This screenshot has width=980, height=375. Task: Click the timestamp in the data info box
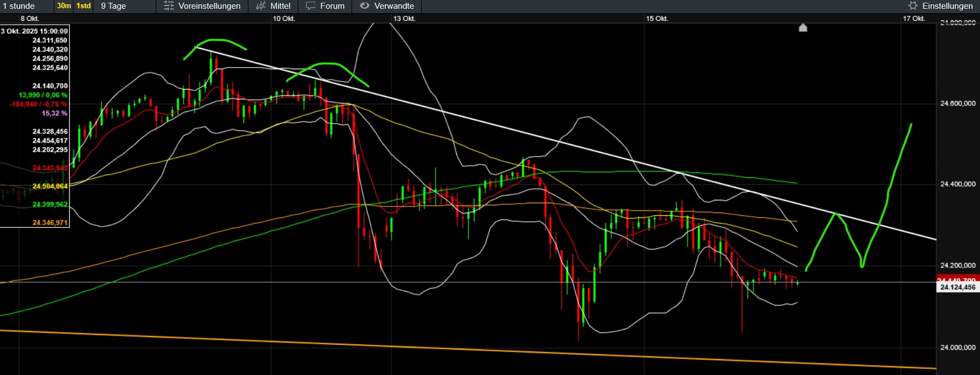click(35, 31)
